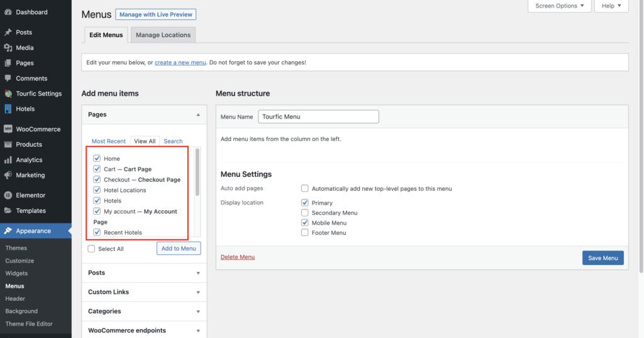Click the WooCommerce icon in sidebar
The image size is (644, 338).
8,129
